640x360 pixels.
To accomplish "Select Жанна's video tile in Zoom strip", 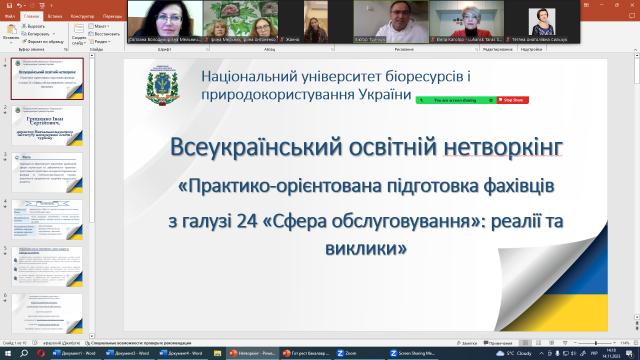I will click(x=316, y=21).
